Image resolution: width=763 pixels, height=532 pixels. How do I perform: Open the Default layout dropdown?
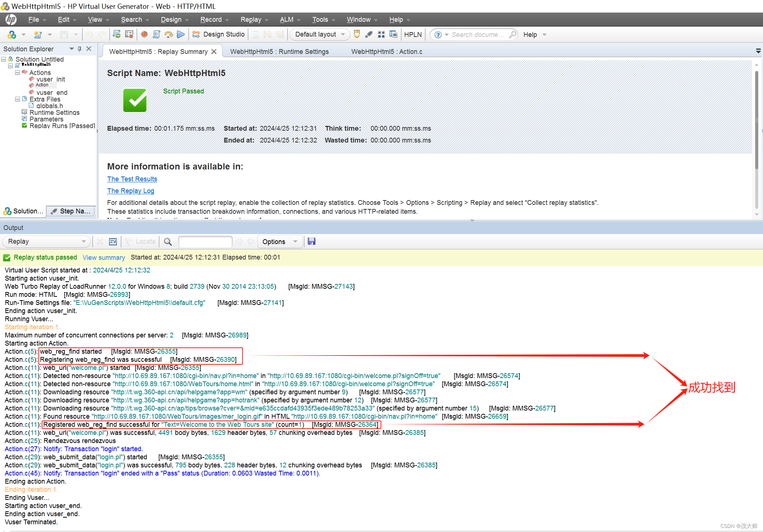(319, 34)
